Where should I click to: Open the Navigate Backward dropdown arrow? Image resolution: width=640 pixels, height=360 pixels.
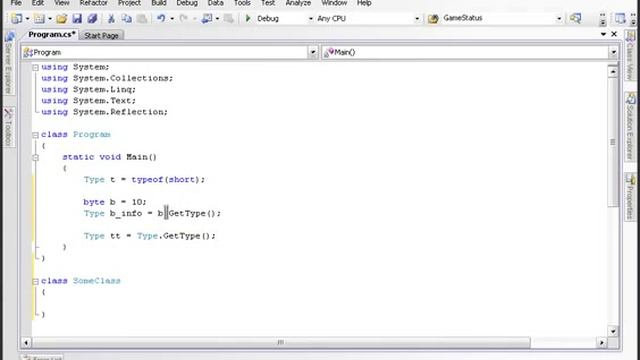click(x=217, y=19)
